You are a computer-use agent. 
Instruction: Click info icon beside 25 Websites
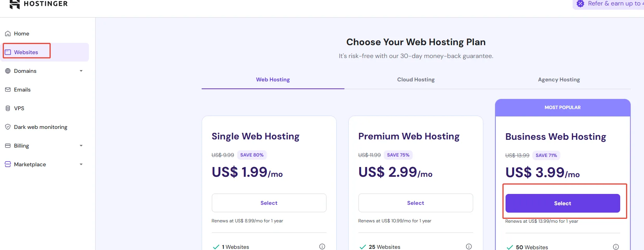tap(469, 246)
